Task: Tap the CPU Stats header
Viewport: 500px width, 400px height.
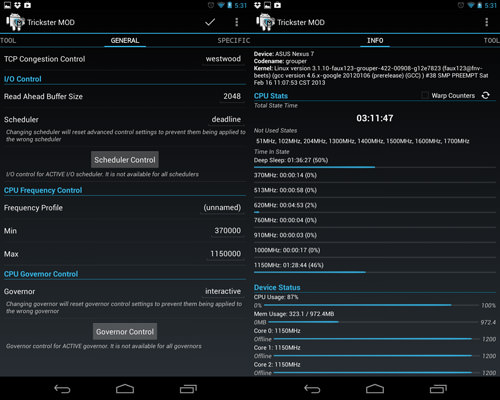Action: [271, 96]
